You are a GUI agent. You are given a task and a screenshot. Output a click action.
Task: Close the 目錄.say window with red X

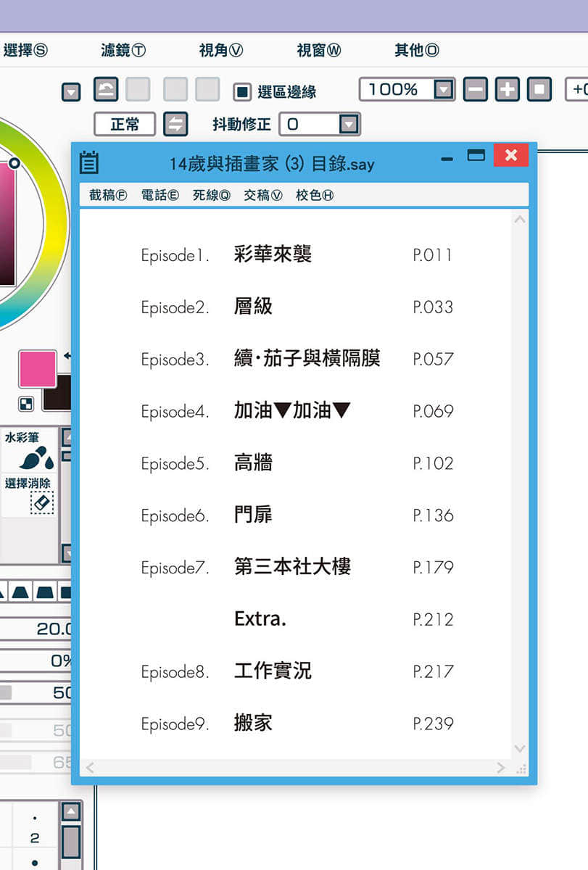(x=510, y=155)
